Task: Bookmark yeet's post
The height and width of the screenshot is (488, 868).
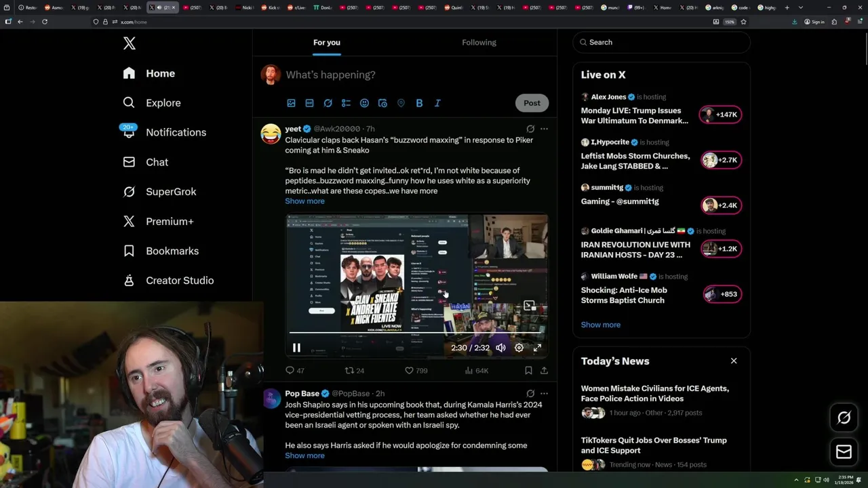Action: click(528, 371)
